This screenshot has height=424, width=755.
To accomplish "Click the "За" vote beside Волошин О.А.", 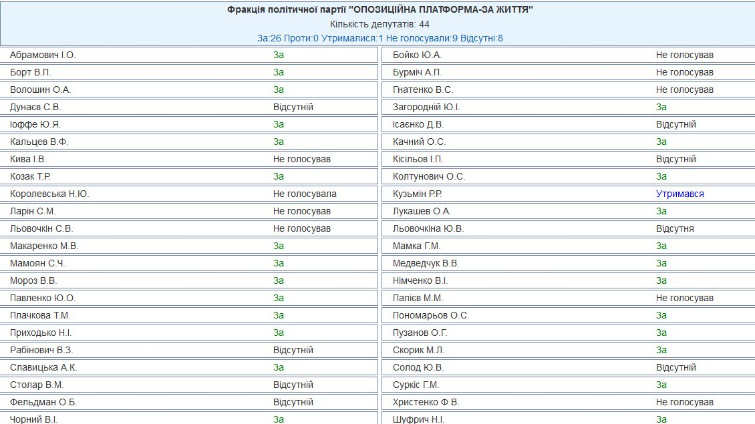I will pos(279,89).
